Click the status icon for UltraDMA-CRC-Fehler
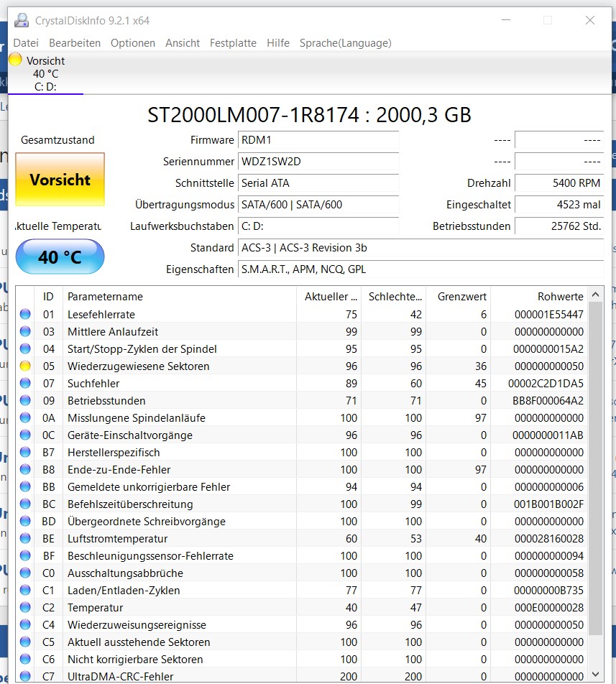The height and width of the screenshot is (684, 616). pos(25,676)
